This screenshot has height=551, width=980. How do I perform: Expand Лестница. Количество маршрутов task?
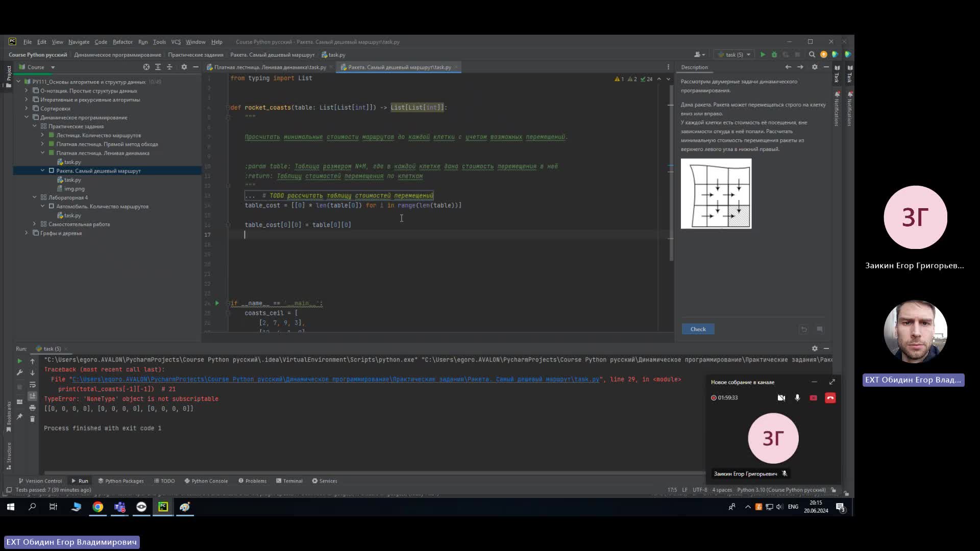43,135
